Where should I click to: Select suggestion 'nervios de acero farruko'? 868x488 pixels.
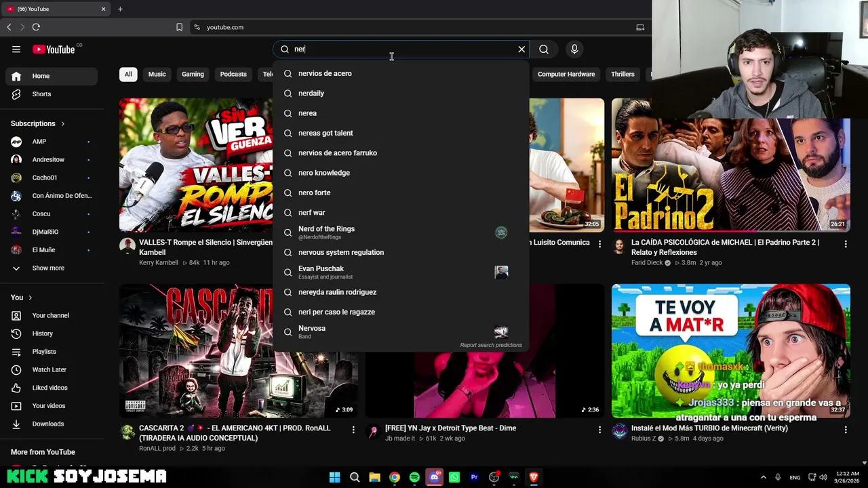401,152
